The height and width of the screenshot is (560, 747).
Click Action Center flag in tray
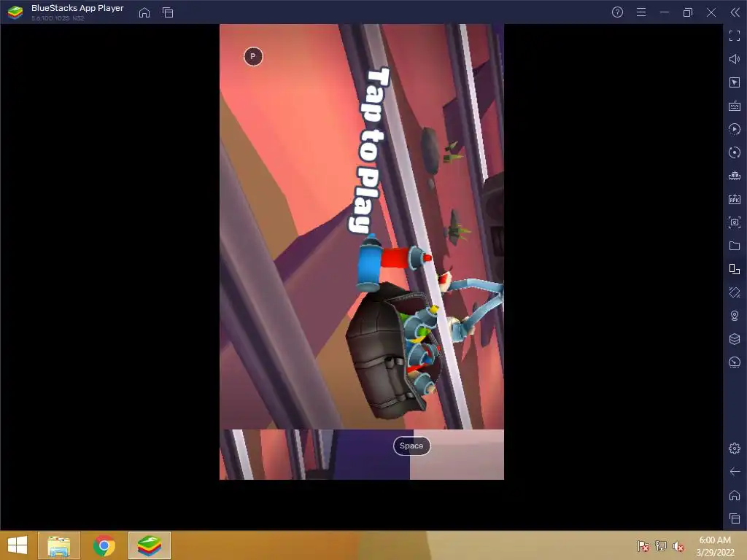point(643,546)
